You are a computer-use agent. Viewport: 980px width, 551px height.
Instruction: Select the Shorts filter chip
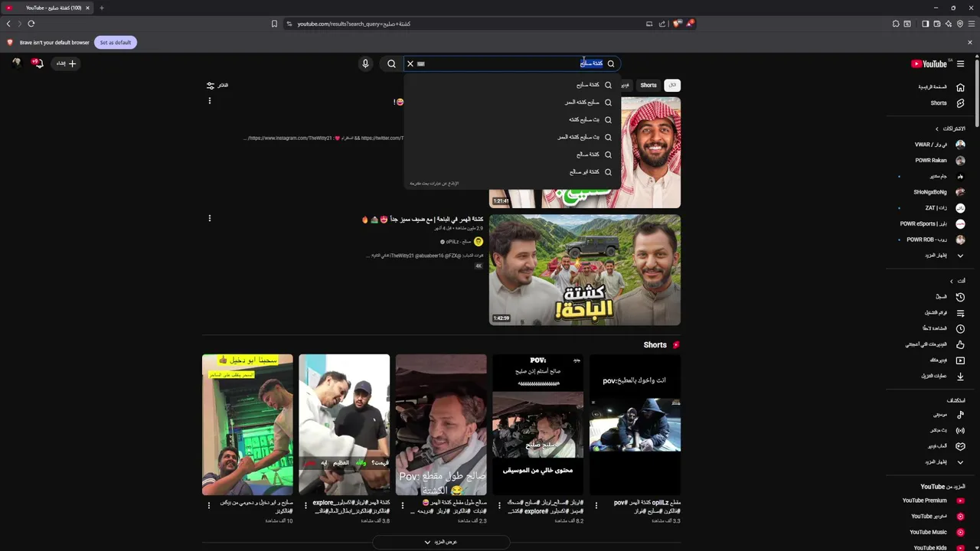click(x=648, y=85)
